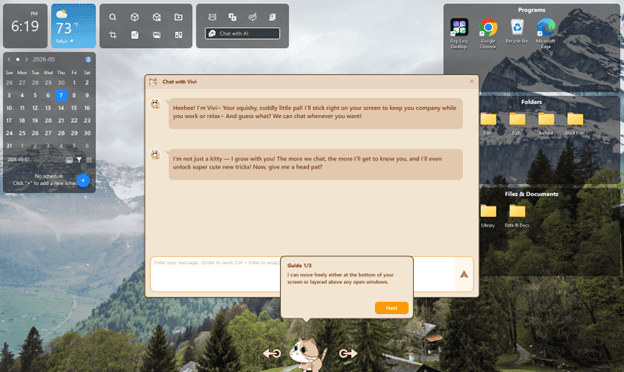This screenshot has height=372, width=624.
Task: Select the crop screenshot tool
Action: pos(113,35)
